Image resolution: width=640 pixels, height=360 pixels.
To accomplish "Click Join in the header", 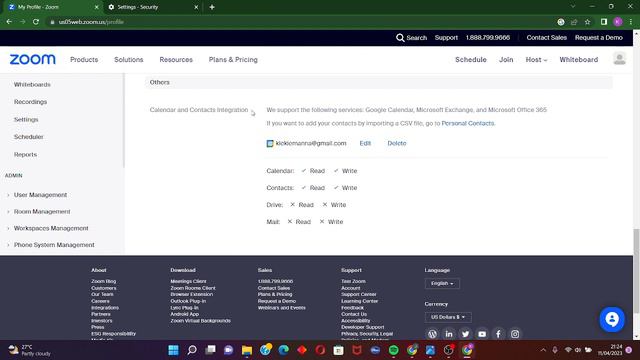I will coord(506,60).
